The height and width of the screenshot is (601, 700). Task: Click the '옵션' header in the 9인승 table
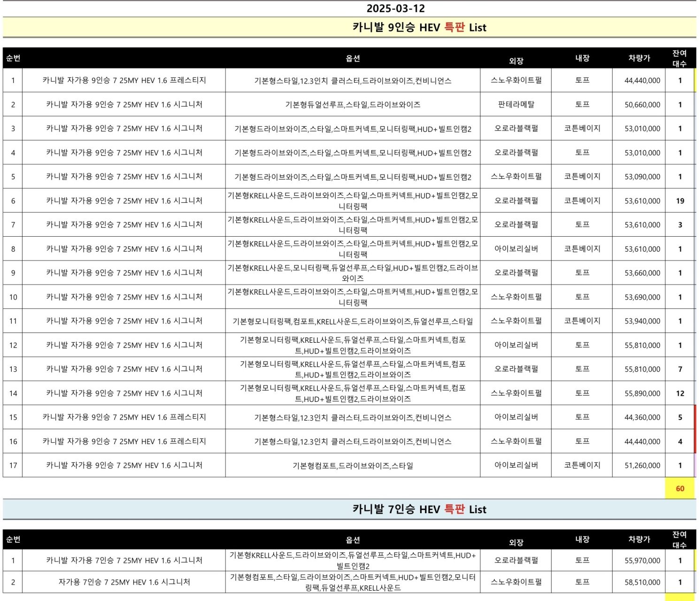[353, 58]
